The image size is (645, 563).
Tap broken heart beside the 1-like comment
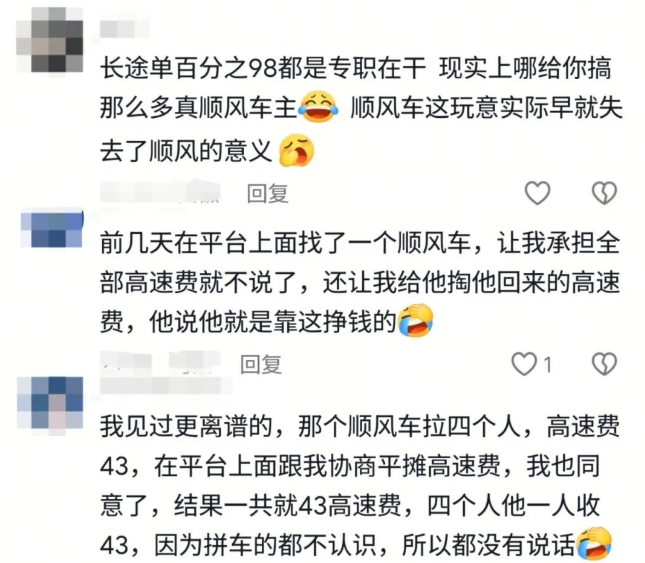[x=604, y=364]
